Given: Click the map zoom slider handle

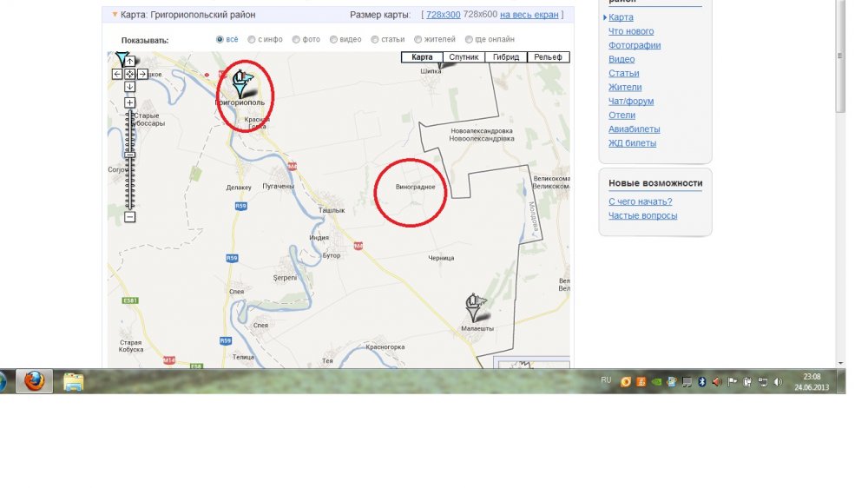Looking at the screenshot, I should click(129, 155).
